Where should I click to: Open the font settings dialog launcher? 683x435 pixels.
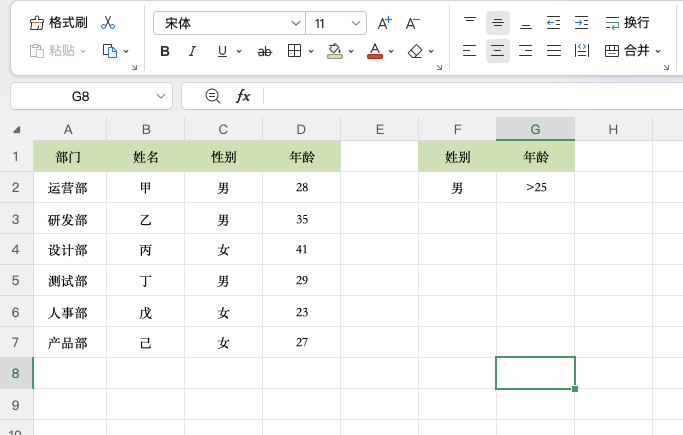click(440, 67)
